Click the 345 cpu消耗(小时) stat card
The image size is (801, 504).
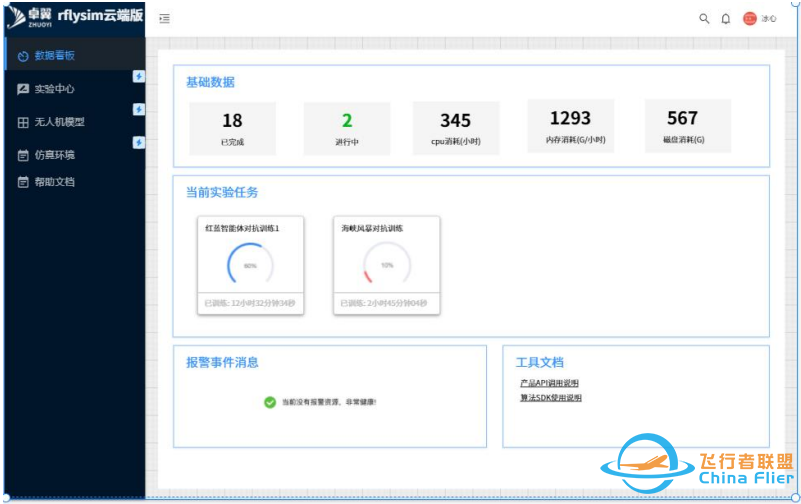click(456, 128)
